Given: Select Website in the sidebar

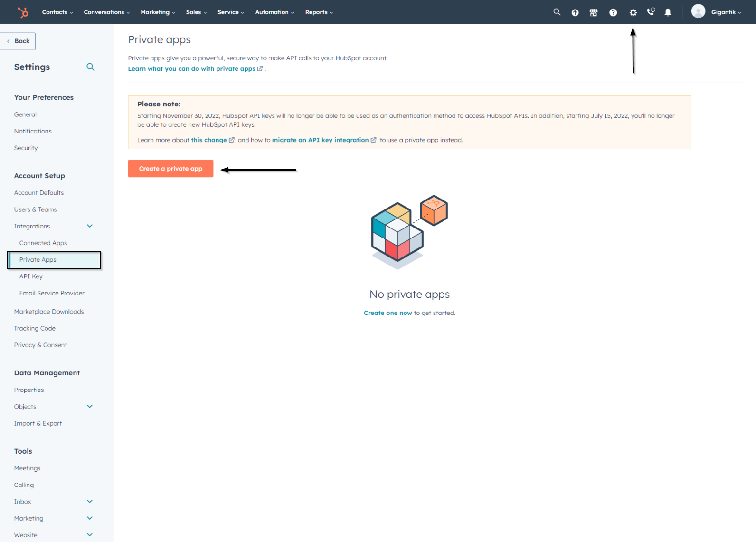Looking at the screenshot, I should 26,535.
